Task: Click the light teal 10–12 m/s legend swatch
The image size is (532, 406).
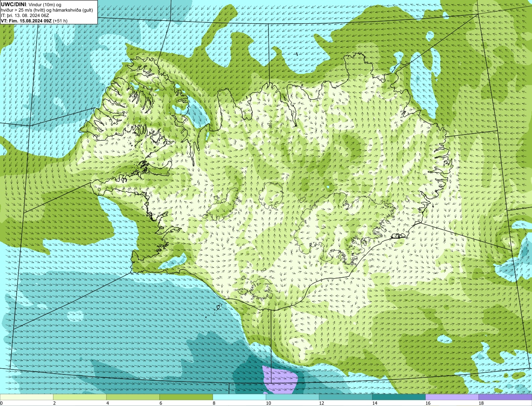Action: 293,397
